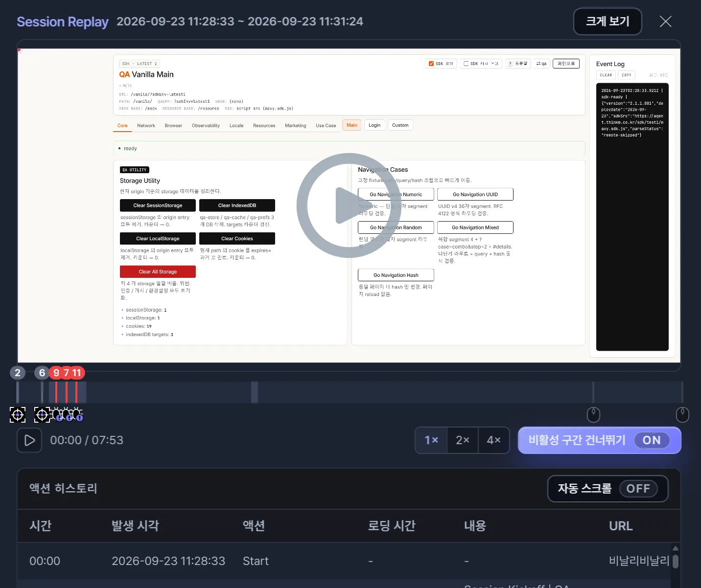
Task: Click the inactive segment block on the timeline
Action: (x=254, y=392)
